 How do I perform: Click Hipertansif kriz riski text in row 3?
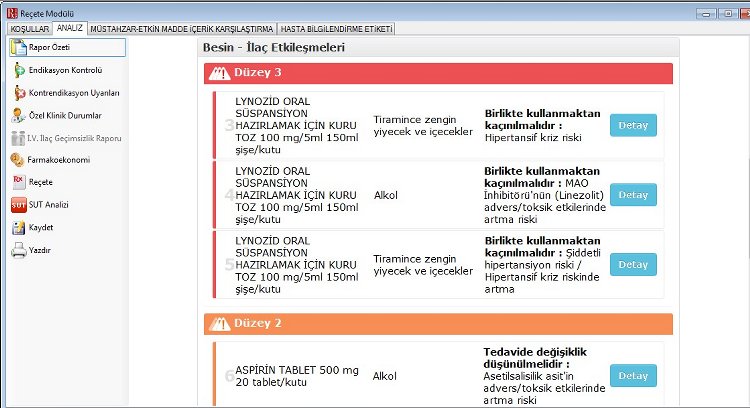click(x=533, y=138)
